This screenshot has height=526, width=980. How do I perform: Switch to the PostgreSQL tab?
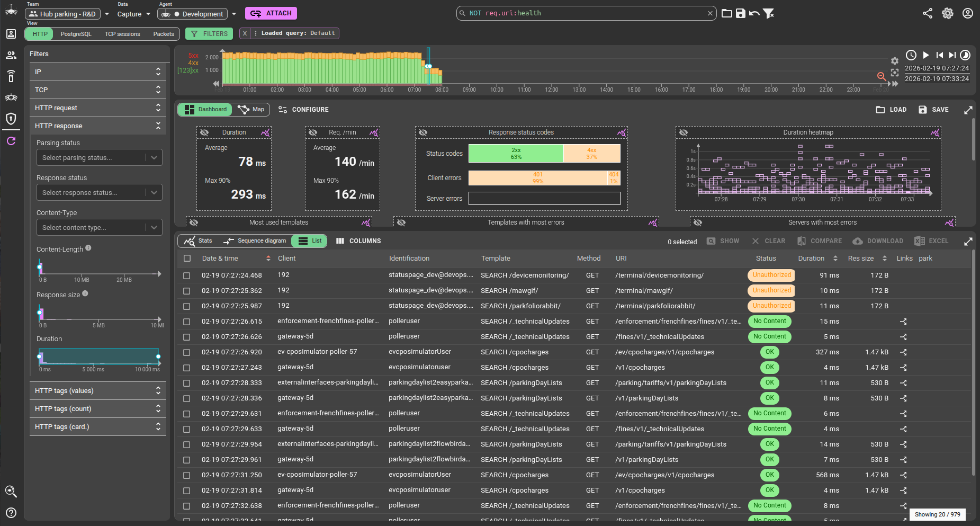pyautogui.click(x=76, y=33)
